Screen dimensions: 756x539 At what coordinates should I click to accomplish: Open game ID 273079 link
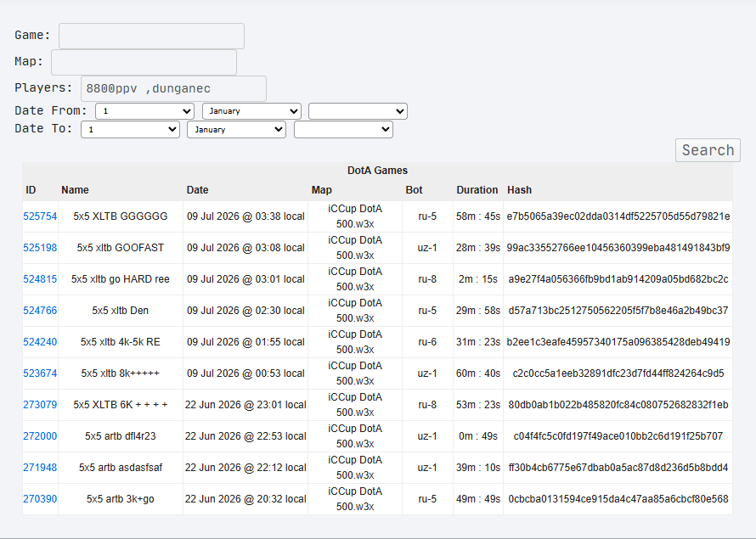40,405
